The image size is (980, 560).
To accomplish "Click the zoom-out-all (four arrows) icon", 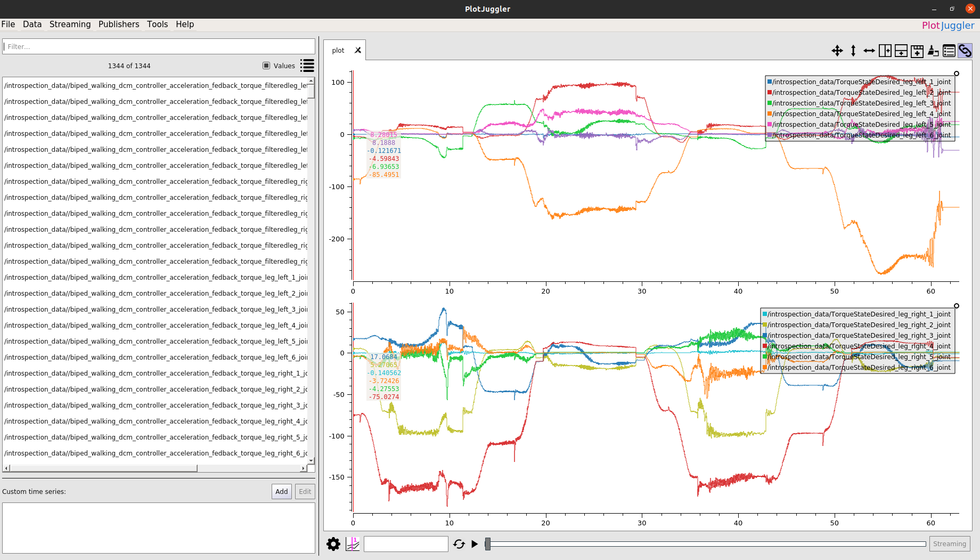I will (x=837, y=51).
